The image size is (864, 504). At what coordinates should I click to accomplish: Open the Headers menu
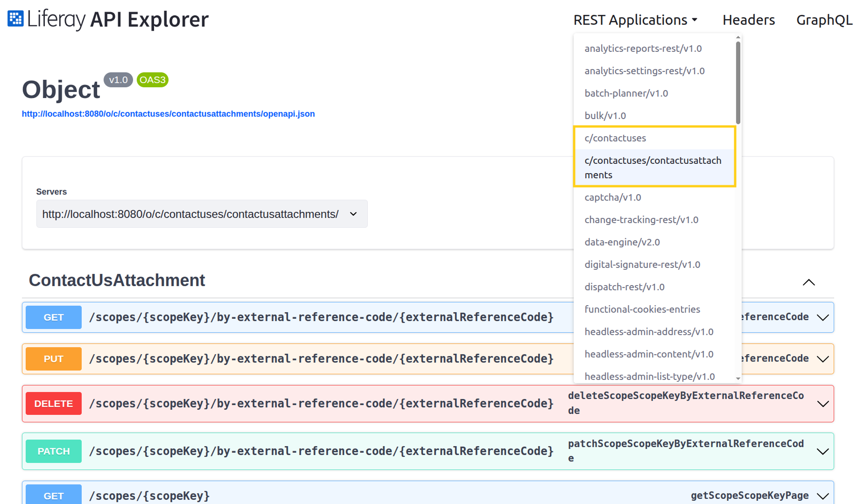[749, 20]
